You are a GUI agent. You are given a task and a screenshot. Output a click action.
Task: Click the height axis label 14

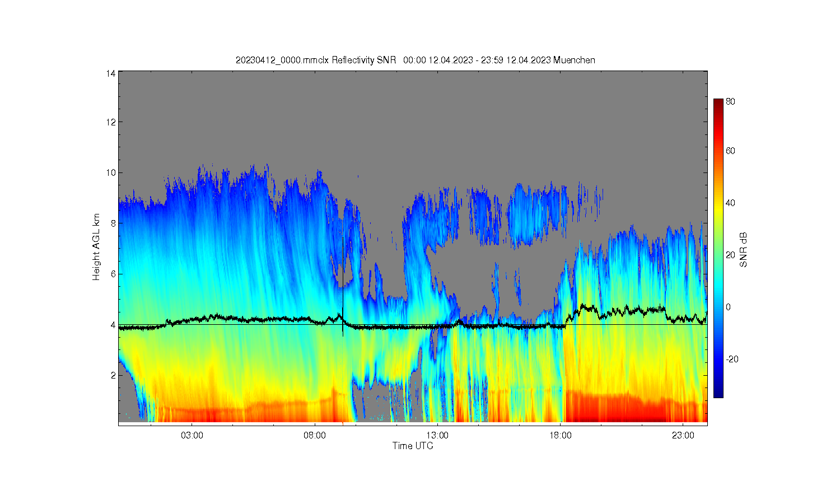[111, 73]
